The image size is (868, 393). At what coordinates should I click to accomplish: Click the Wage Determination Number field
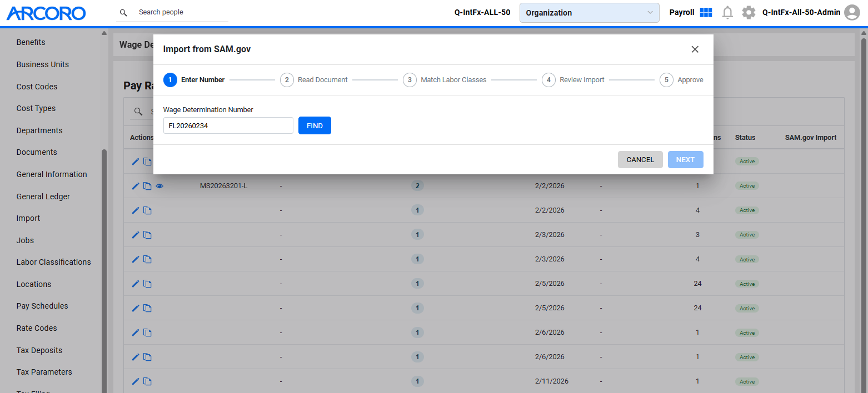tap(228, 125)
